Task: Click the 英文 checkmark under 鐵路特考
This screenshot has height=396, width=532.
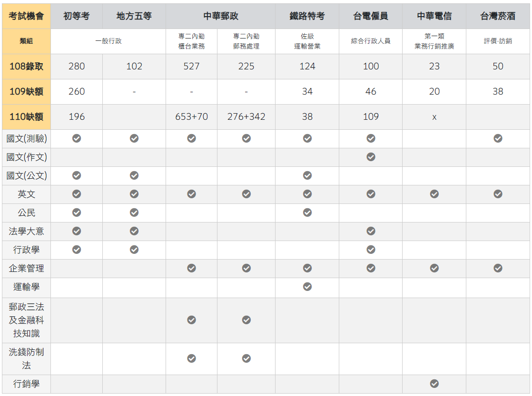Action: pos(307,194)
